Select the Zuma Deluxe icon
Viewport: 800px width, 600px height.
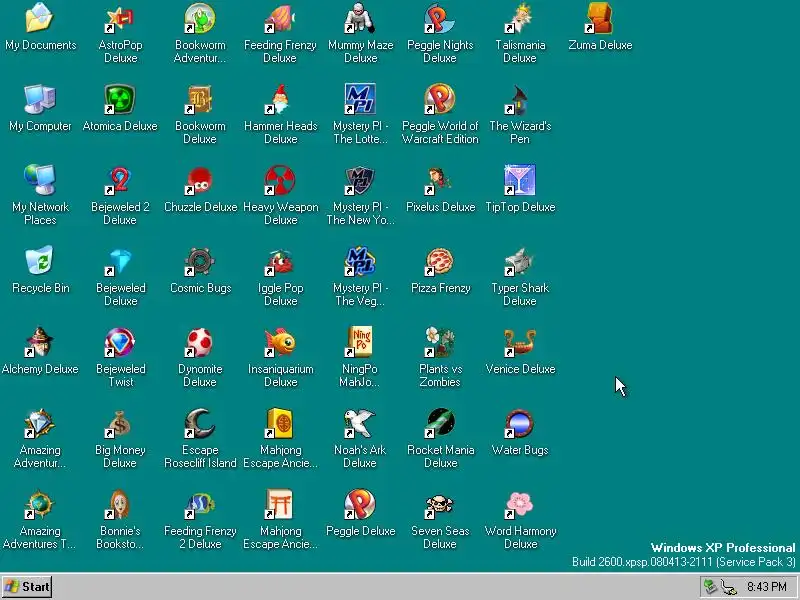[600, 18]
